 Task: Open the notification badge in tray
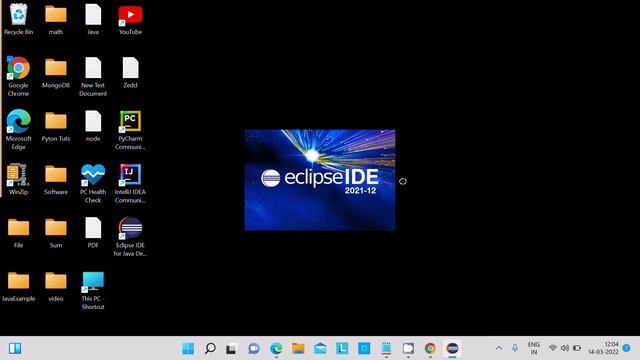click(x=626, y=348)
